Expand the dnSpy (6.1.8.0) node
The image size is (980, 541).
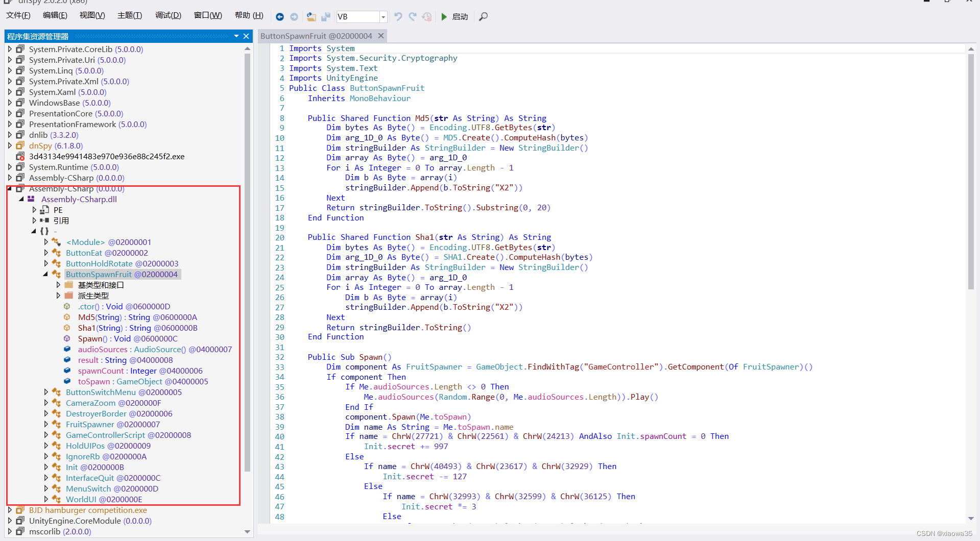coord(10,145)
